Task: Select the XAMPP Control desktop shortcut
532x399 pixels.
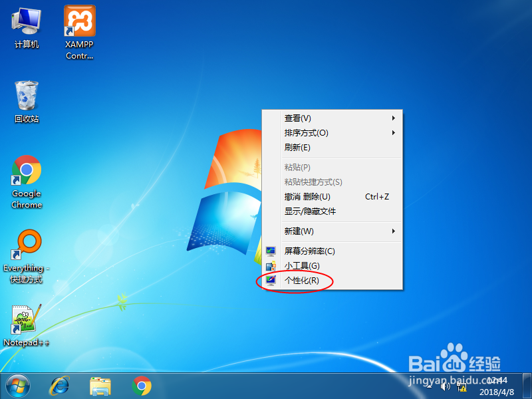Action: [79, 32]
